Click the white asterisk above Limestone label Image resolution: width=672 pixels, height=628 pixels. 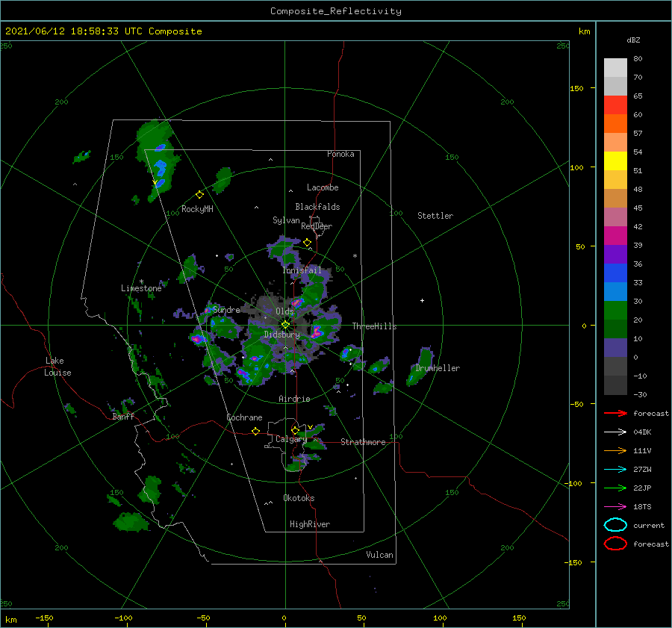tap(141, 282)
